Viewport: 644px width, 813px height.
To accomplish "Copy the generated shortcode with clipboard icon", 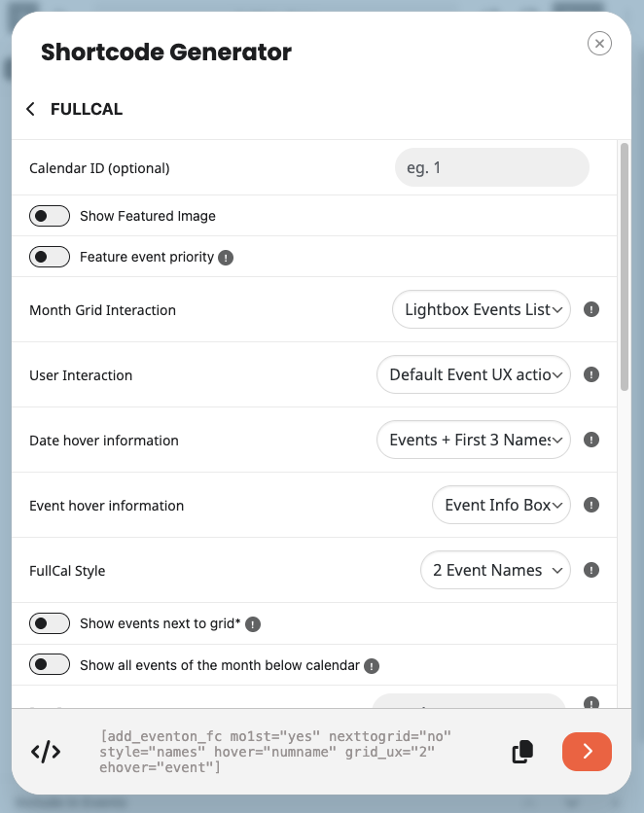I will (522, 752).
